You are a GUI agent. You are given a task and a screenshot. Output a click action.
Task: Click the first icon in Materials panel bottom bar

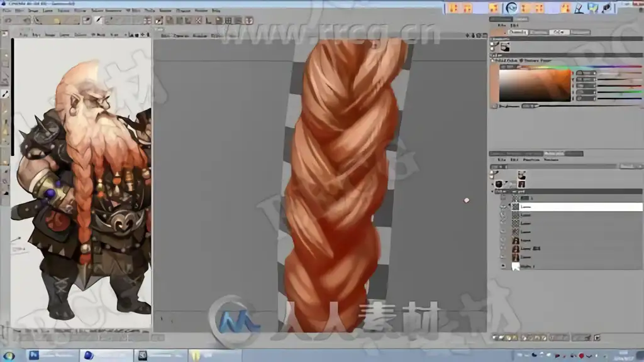pos(496,337)
